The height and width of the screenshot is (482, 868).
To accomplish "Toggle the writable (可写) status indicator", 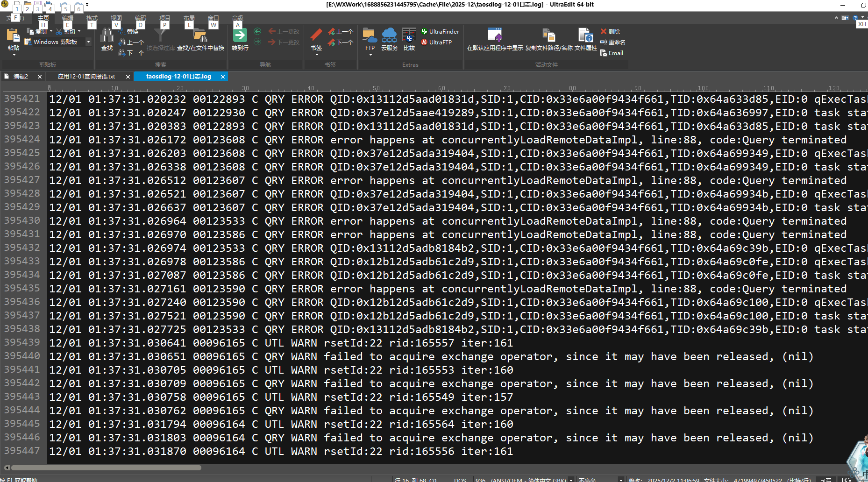I will (x=825, y=480).
